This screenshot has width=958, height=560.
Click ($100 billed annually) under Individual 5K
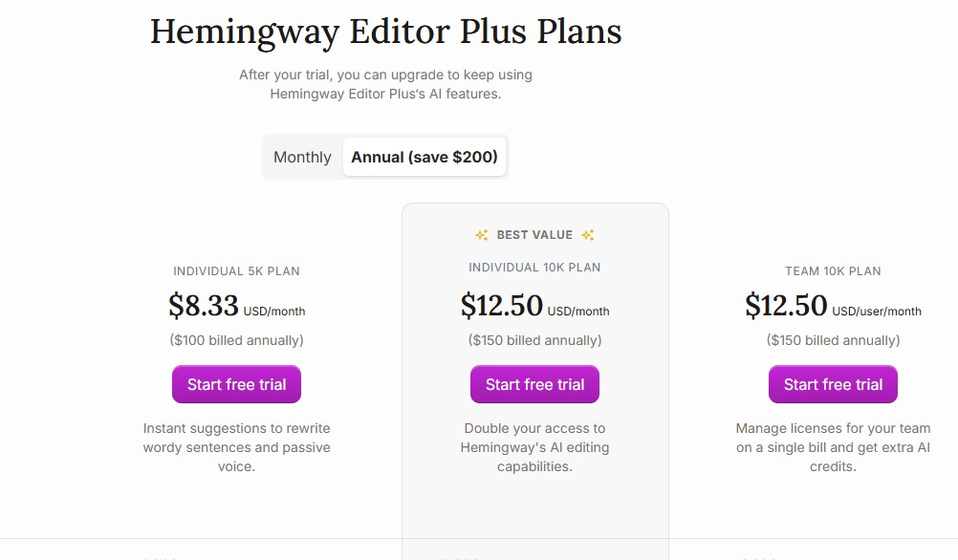coord(236,340)
